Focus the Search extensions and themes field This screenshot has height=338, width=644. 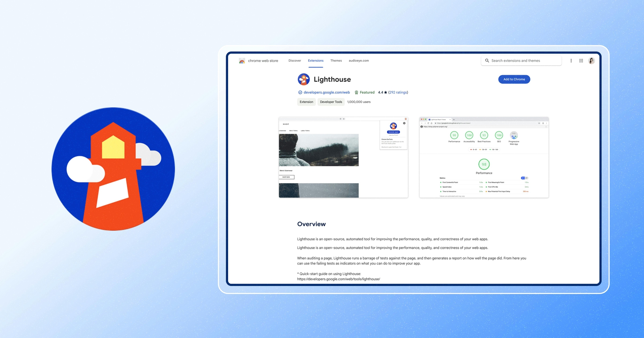tap(523, 61)
